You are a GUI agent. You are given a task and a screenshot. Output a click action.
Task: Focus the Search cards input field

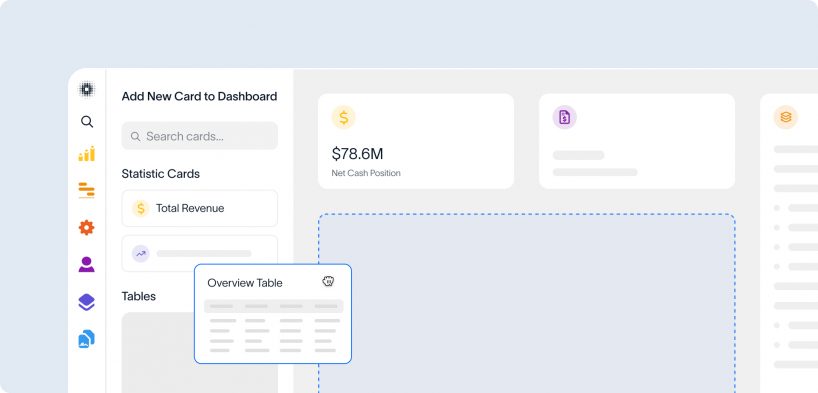coord(200,136)
